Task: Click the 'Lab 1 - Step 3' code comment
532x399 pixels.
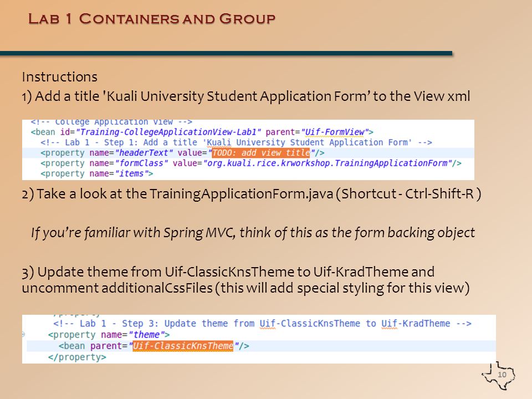Action: [x=262, y=324]
